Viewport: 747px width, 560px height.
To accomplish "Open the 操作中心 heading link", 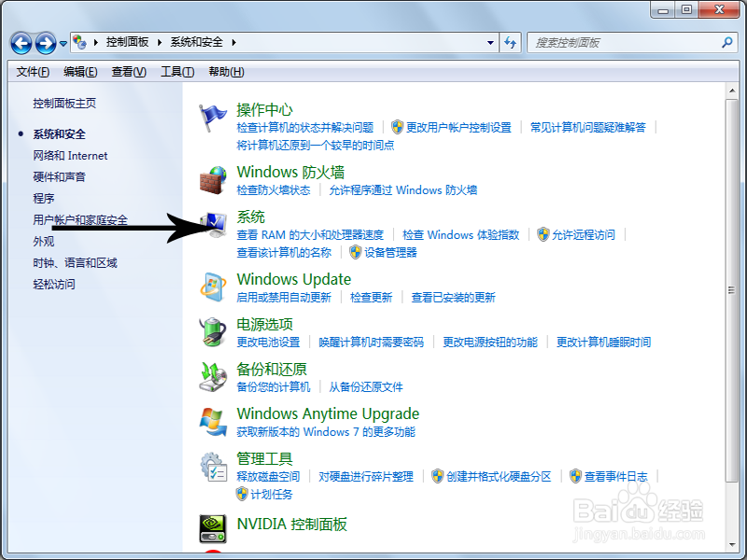I will (264, 110).
